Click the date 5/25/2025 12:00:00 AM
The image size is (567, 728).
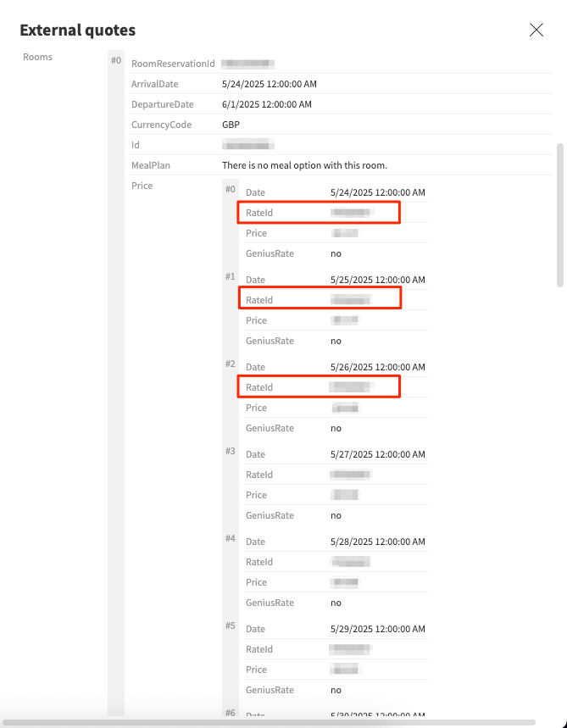[x=377, y=280]
